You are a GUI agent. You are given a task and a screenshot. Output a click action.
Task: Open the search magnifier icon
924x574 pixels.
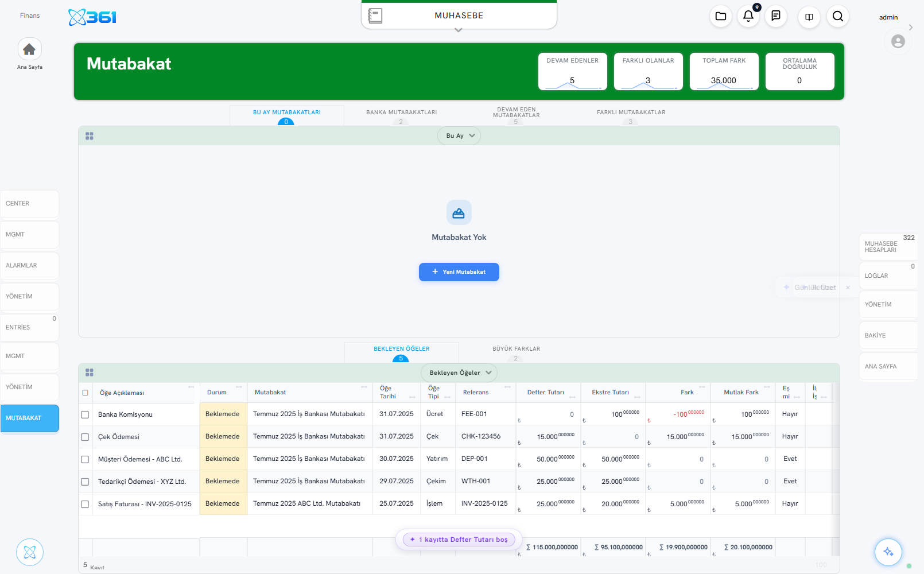pos(838,16)
